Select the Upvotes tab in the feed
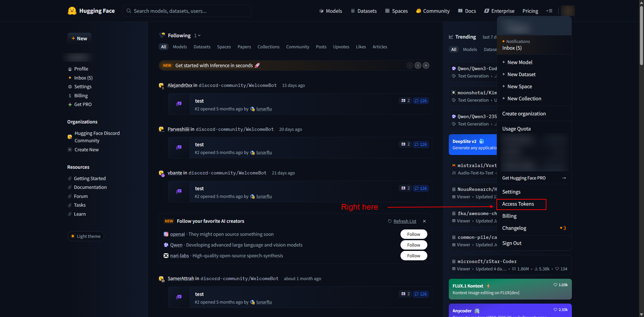The width and height of the screenshot is (644, 317). [341, 47]
